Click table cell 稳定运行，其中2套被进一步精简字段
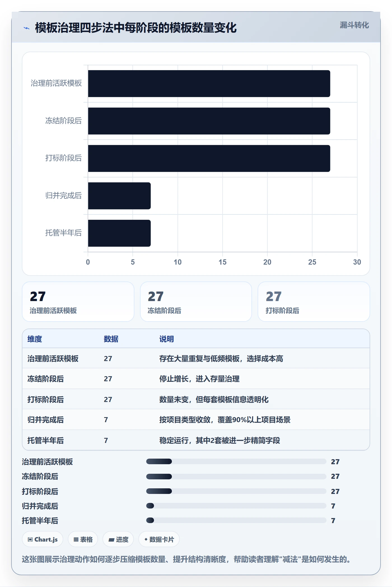392x587 pixels. [x=220, y=440]
